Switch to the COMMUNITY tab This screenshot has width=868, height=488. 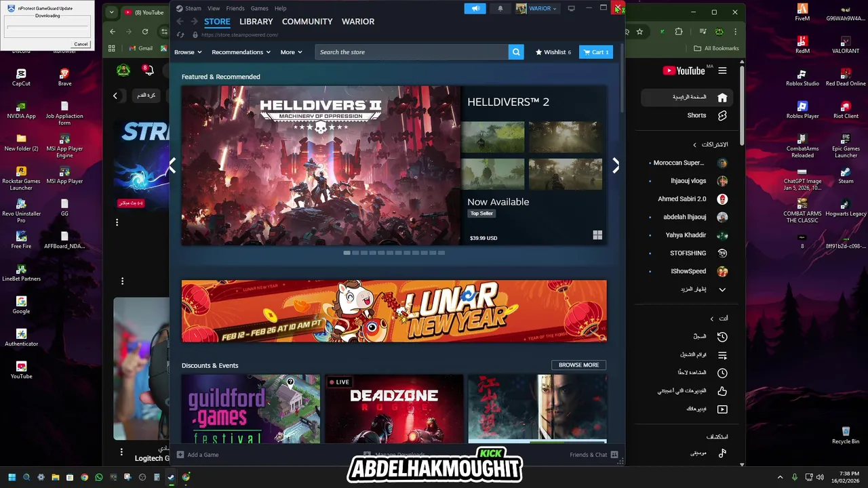(x=307, y=22)
